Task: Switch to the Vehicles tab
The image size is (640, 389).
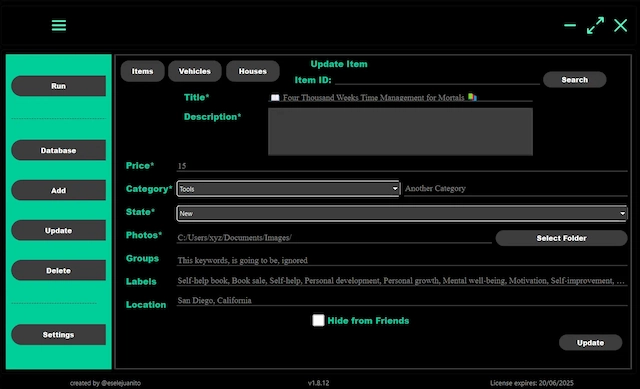Action: point(195,71)
